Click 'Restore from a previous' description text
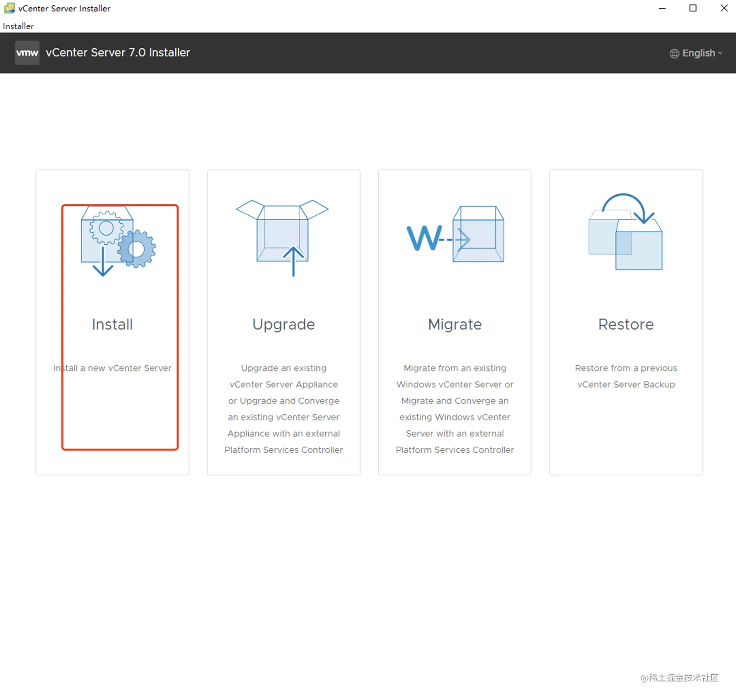736x700 pixels. coord(626,368)
